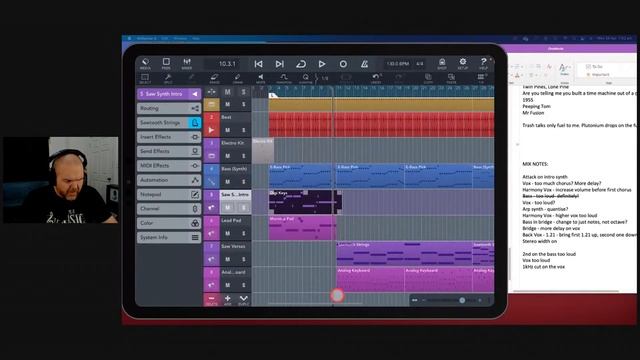Open the Projects (PROJ) panel
The width and height of the screenshot is (640, 360).
[x=166, y=64]
